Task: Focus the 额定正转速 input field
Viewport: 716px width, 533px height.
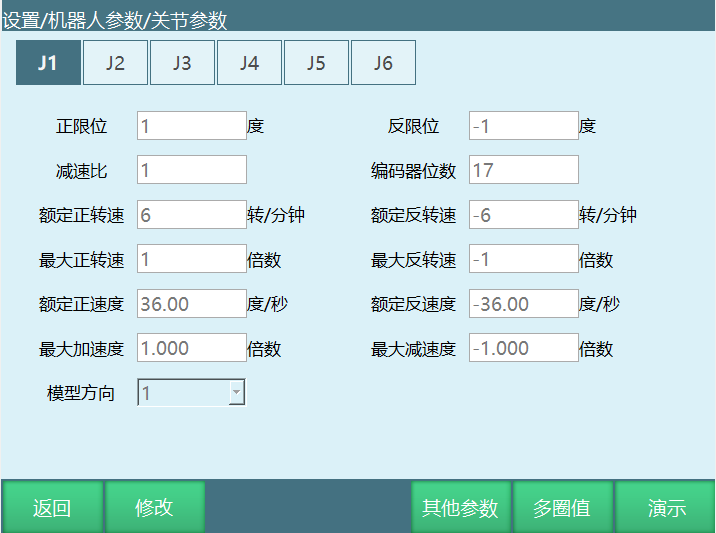Action: click(191, 215)
